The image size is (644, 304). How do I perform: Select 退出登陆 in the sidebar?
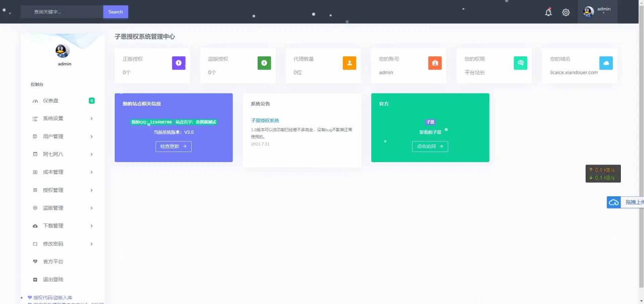click(x=53, y=279)
